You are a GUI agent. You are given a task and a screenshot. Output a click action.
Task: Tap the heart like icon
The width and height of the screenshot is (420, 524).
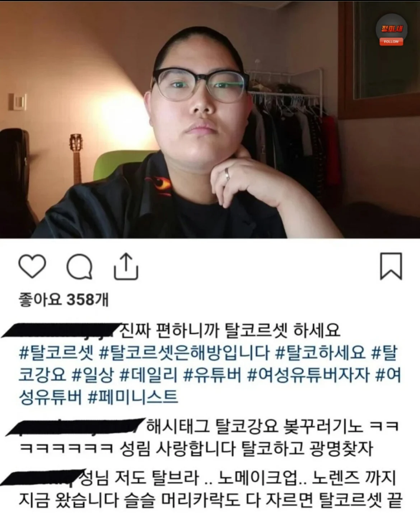click(x=32, y=266)
